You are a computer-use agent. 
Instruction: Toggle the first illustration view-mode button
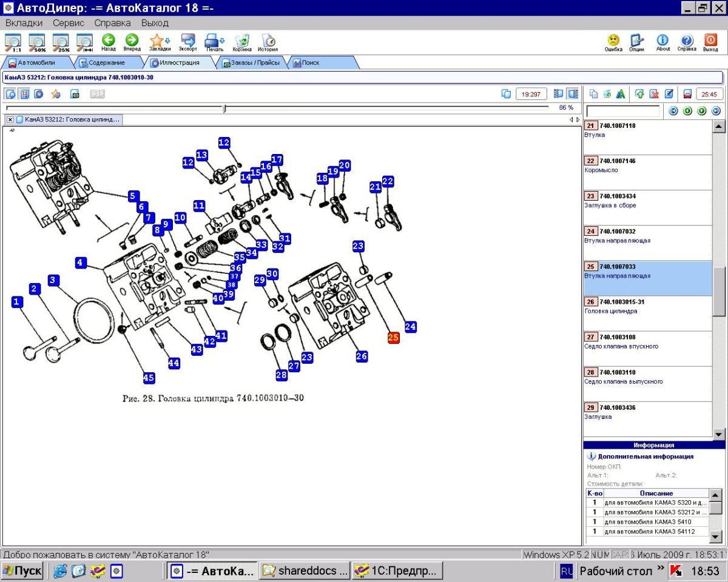pyautogui.click(x=10, y=94)
